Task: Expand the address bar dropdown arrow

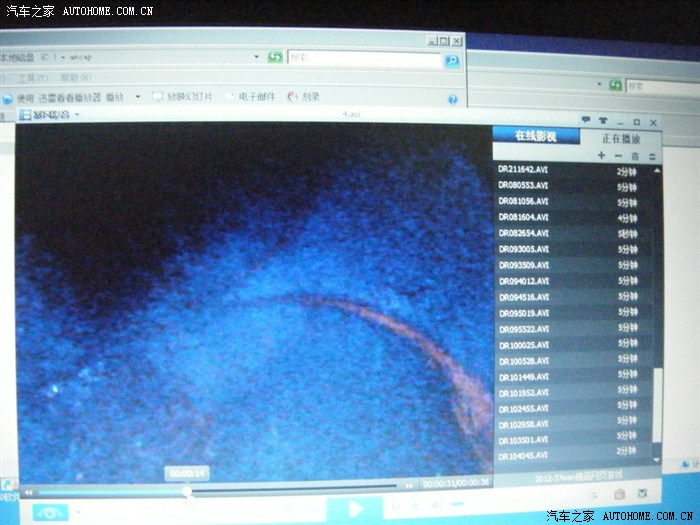Action: click(x=257, y=58)
